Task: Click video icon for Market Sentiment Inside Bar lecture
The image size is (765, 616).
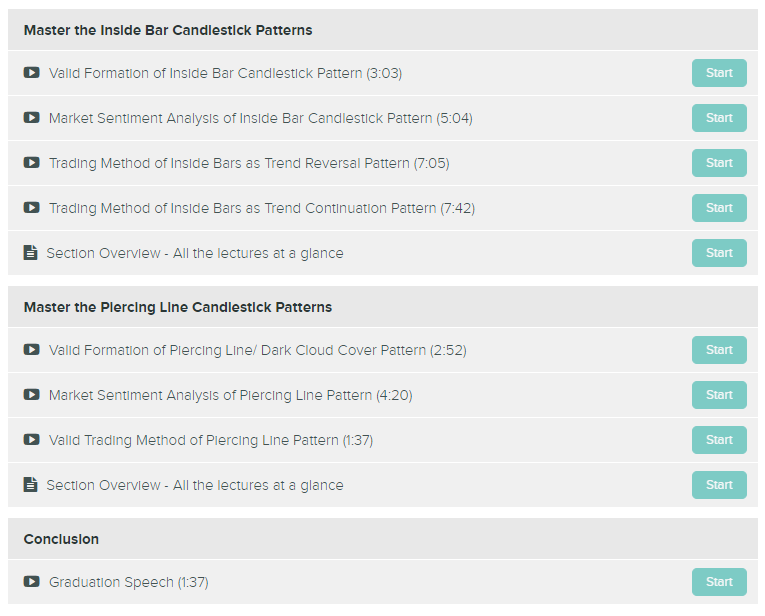Action: click(32, 118)
